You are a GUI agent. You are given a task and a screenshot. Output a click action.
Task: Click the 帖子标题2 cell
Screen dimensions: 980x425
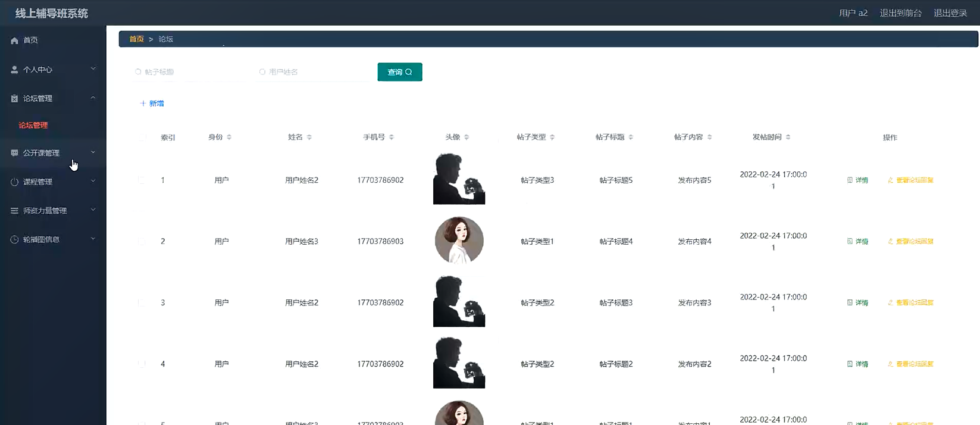click(x=616, y=364)
